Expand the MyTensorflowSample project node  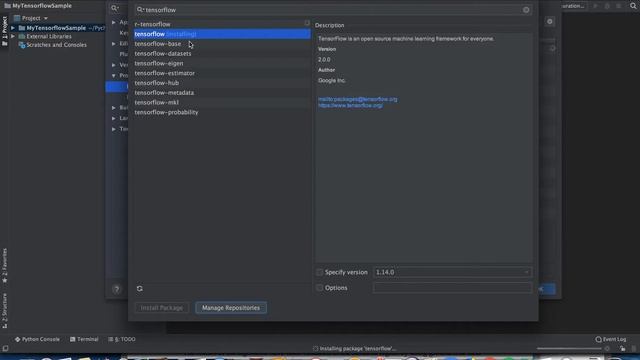(13, 28)
